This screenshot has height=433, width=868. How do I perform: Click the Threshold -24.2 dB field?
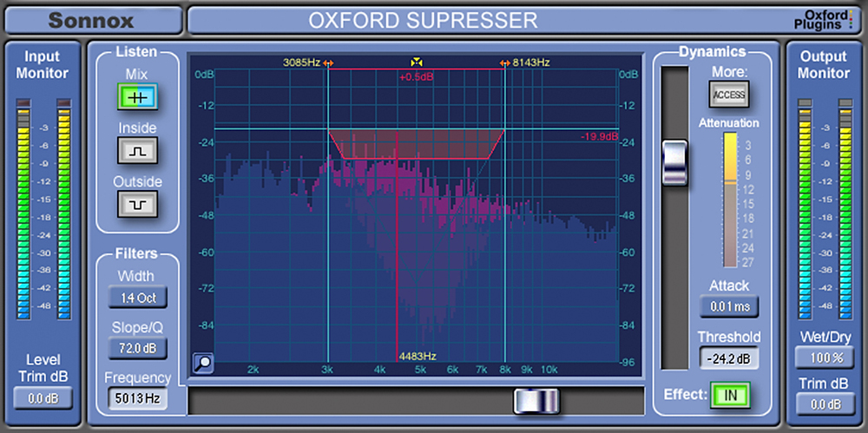click(729, 358)
